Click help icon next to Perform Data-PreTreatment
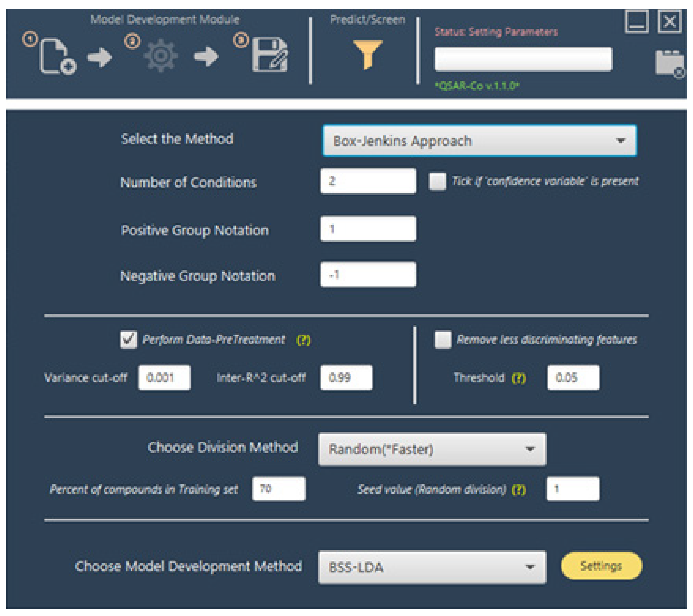 pos(303,340)
